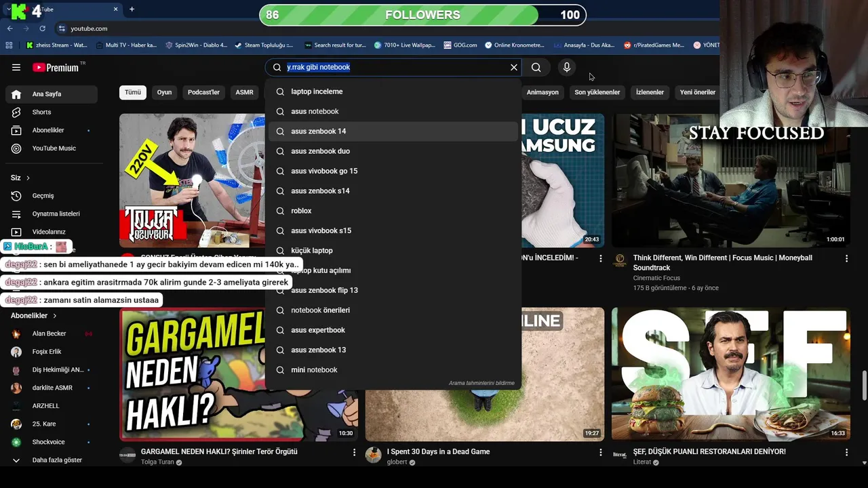Expand the Abonelikler subscriptions header
Image resolution: width=868 pixels, height=488 pixels.
[x=34, y=316]
